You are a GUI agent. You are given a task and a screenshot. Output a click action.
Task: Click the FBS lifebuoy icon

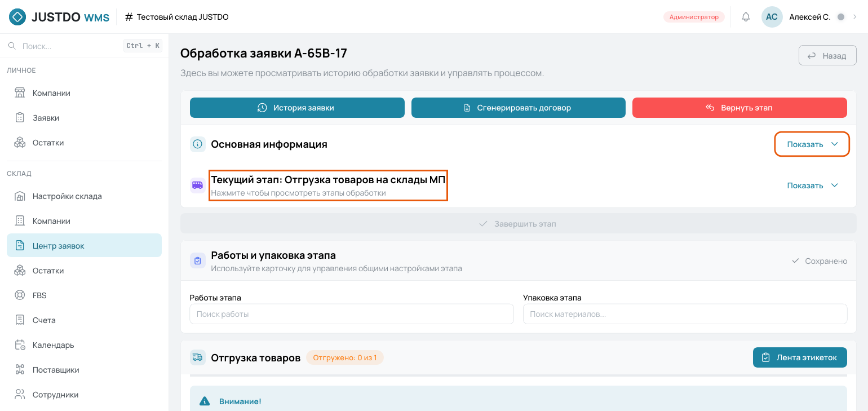(x=20, y=295)
